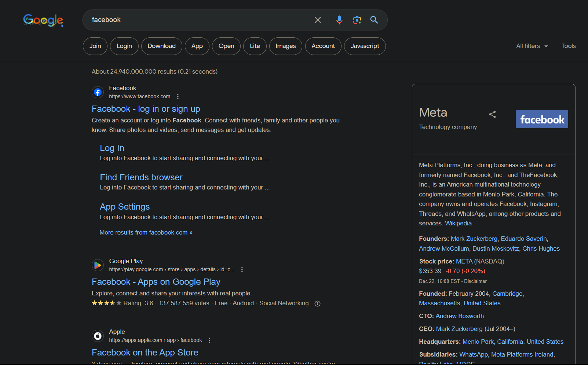The height and width of the screenshot is (365, 588).
Task: Click 'About 24,940,000,000 results' text
Action: point(134,71)
